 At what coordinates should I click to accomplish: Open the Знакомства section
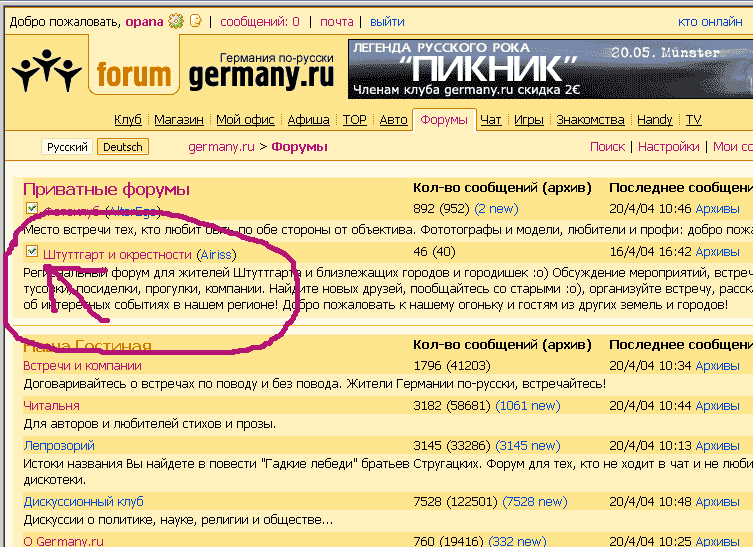tap(590, 120)
